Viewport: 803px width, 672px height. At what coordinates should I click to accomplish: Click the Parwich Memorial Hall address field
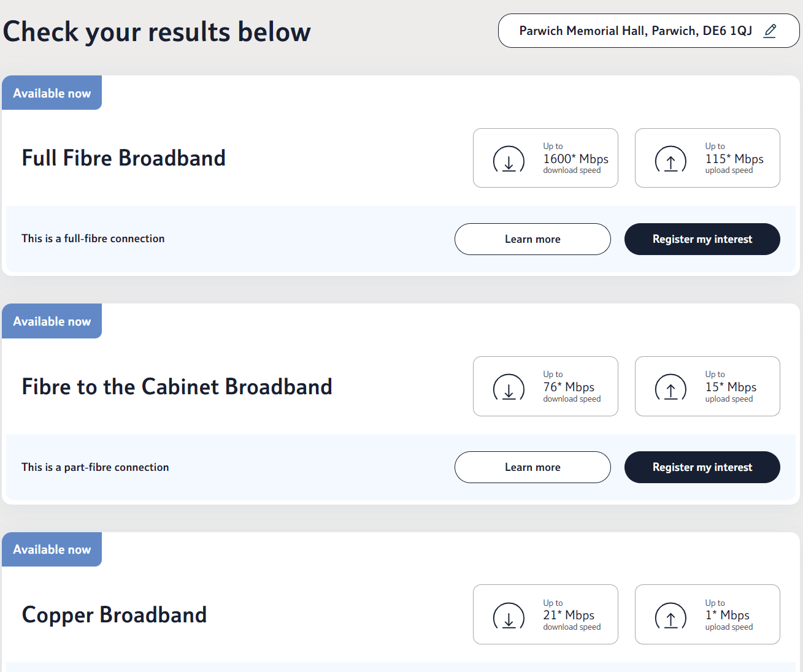point(635,31)
